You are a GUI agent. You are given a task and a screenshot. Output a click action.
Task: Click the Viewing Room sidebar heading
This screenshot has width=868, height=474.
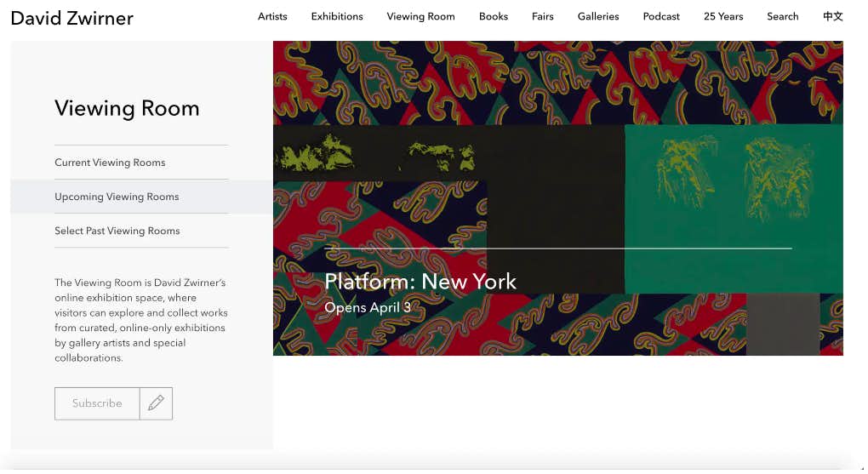coord(127,108)
